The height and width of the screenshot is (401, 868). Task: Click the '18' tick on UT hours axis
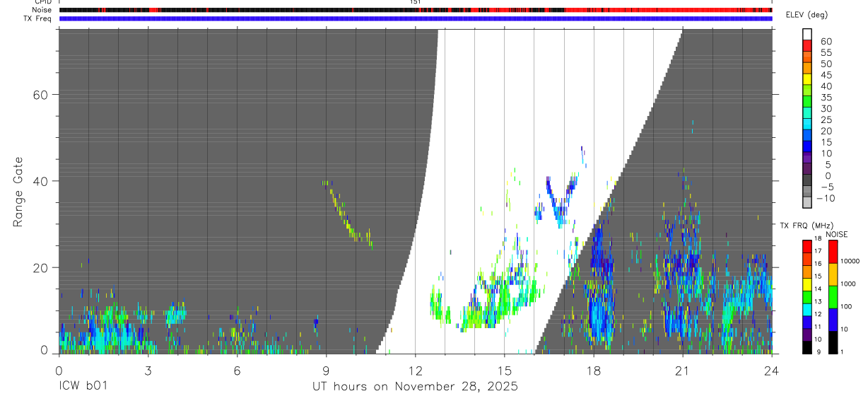pyautogui.click(x=593, y=370)
